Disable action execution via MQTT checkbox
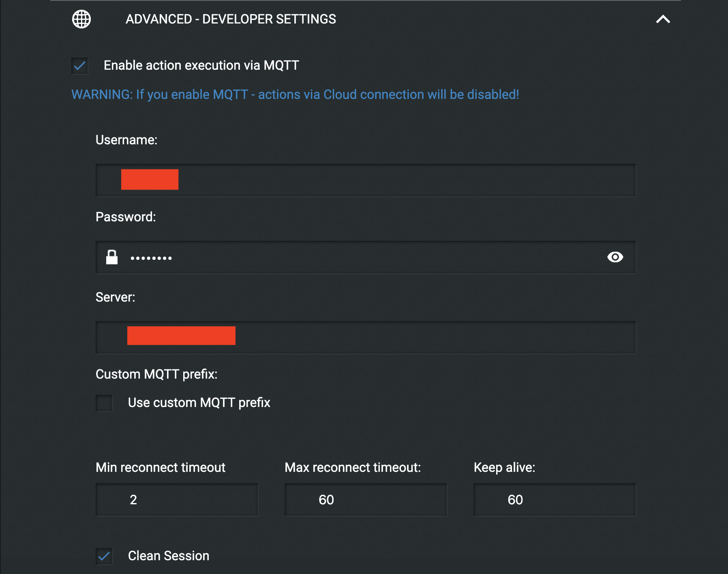 point(80,66)
